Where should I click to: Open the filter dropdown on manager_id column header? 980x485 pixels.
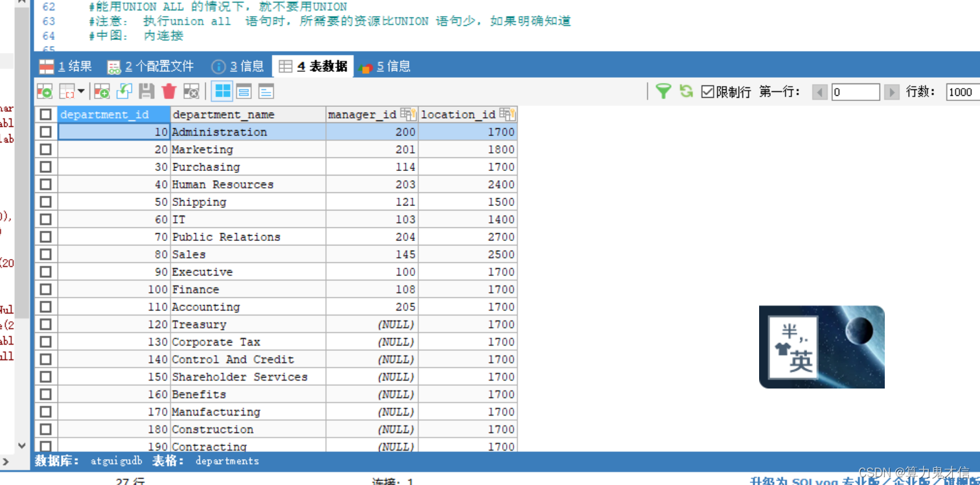[407, 114]
